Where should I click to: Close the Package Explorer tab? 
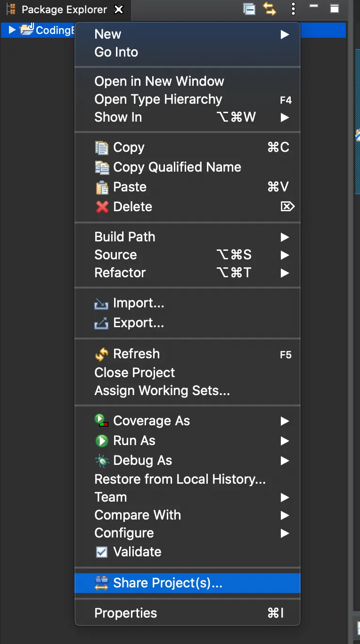click(119, 9)
